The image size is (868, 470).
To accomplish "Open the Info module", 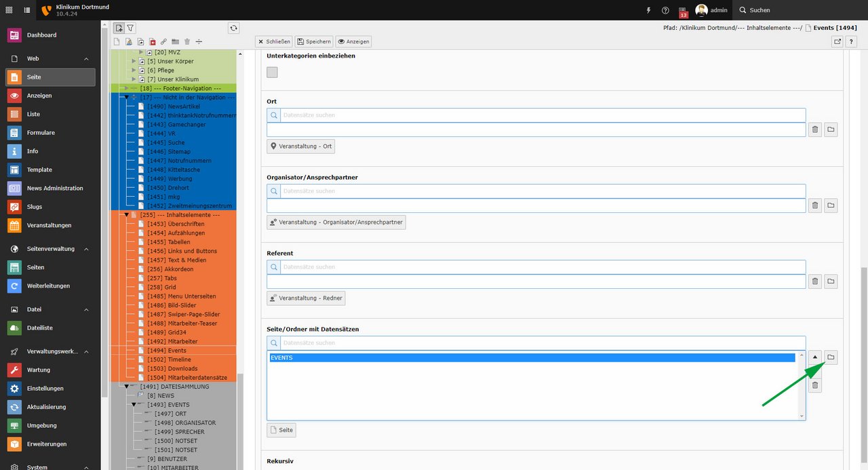I will (50, 151).
